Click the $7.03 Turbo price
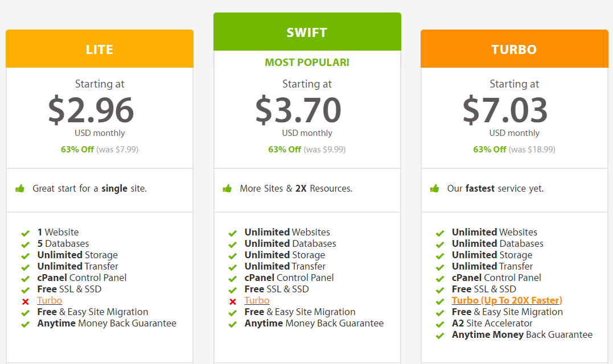This screenshot has height=364, width=613. (505, 110)
